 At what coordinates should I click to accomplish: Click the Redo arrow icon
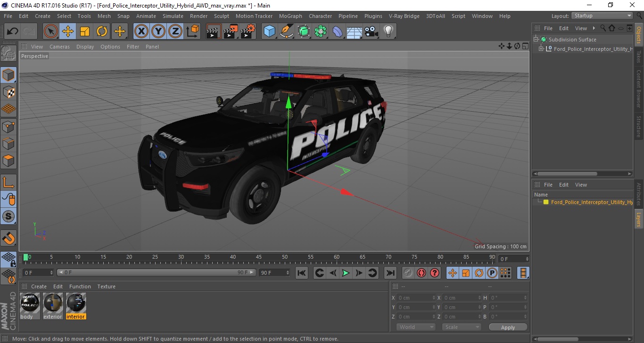coord(29,32)
